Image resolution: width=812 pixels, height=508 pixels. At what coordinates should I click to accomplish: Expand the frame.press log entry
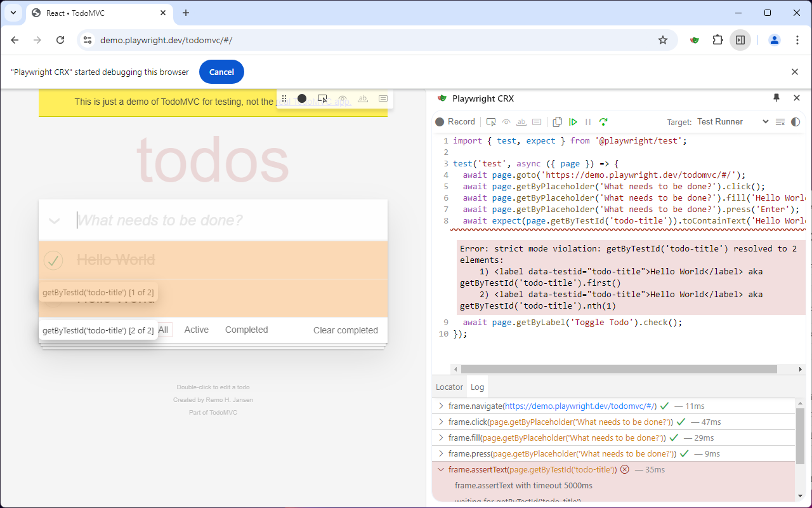click(x=441, y=453)
